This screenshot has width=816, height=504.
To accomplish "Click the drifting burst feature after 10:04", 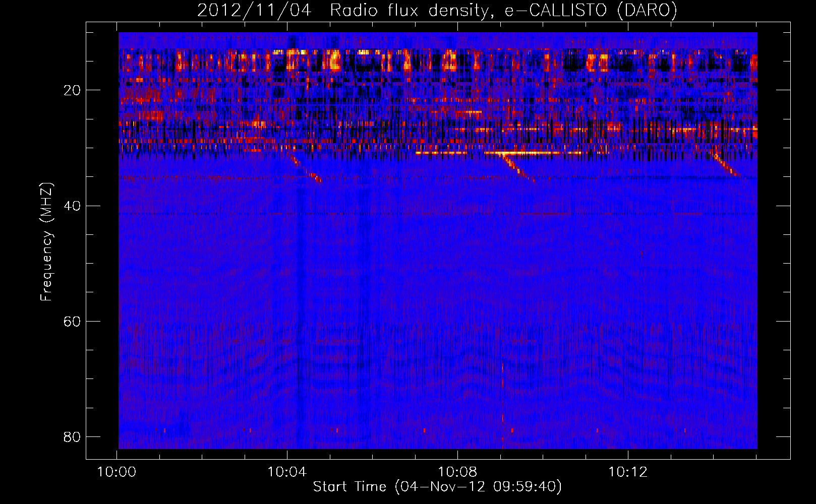I will (x=305, y=168).
